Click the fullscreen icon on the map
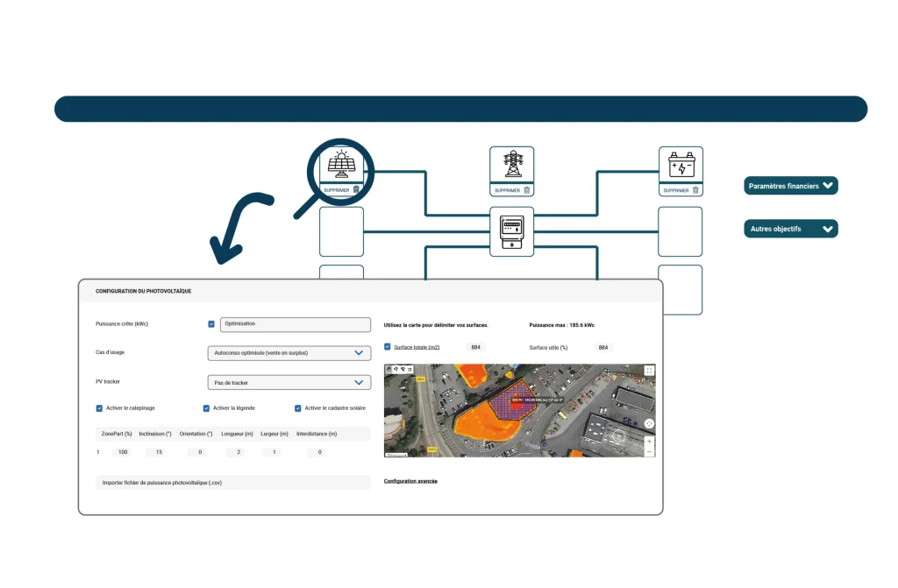The image size is (898, 588). 648,369
